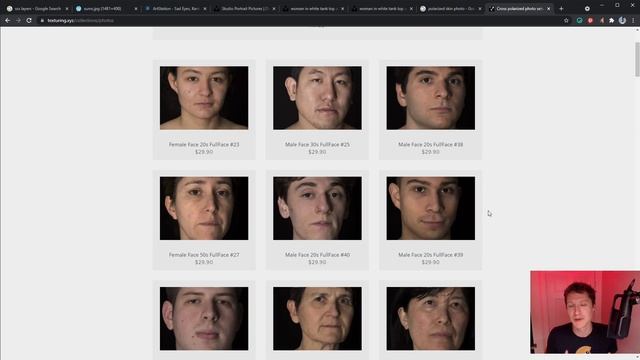The width and height of the screenshot is (640, 360).
Task: Reload the current page
Action: (29, 20)
